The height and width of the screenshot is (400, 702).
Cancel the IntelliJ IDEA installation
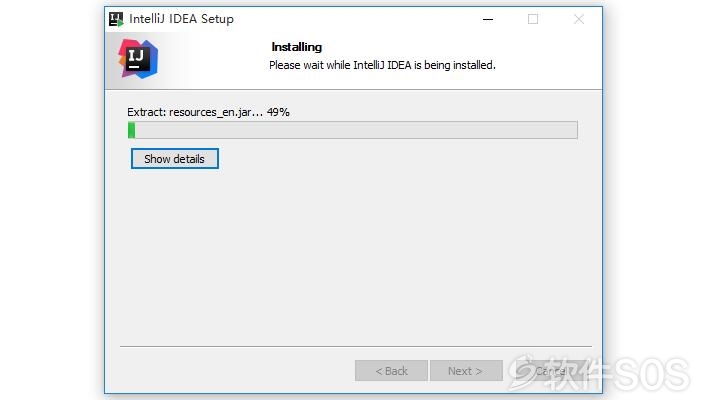tap(551, 371)
